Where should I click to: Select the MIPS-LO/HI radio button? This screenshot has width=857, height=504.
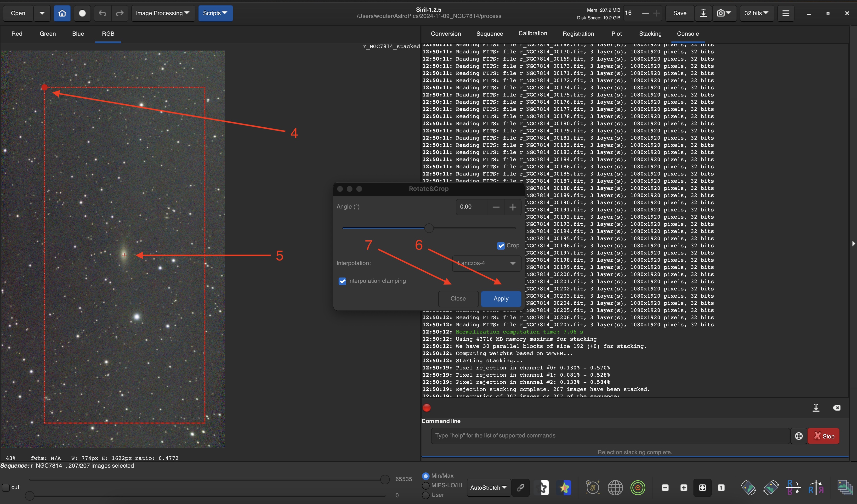click(x=426, y=485)
